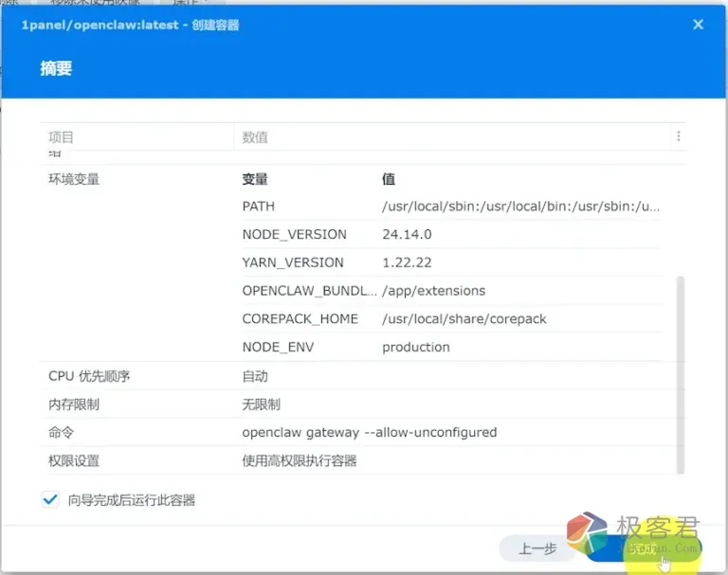Select the NODE_ENV production row
Screen dimensions: 728x575
450,347
